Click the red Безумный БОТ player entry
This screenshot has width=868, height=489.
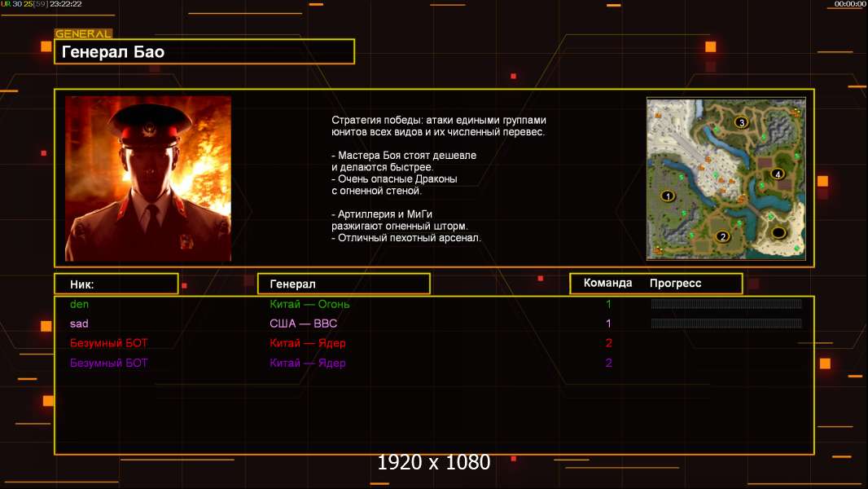[109, 343]
